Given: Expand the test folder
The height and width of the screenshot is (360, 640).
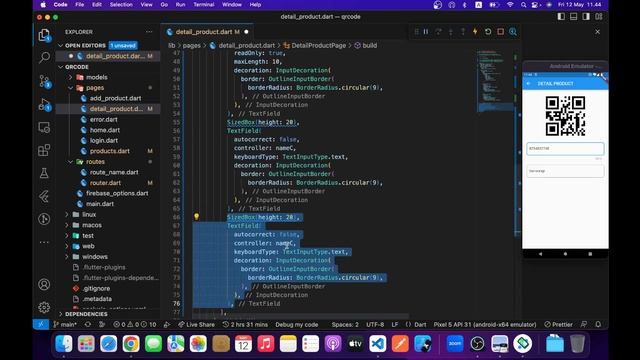Looking at the screenshot, I should (x=88, y=236).
